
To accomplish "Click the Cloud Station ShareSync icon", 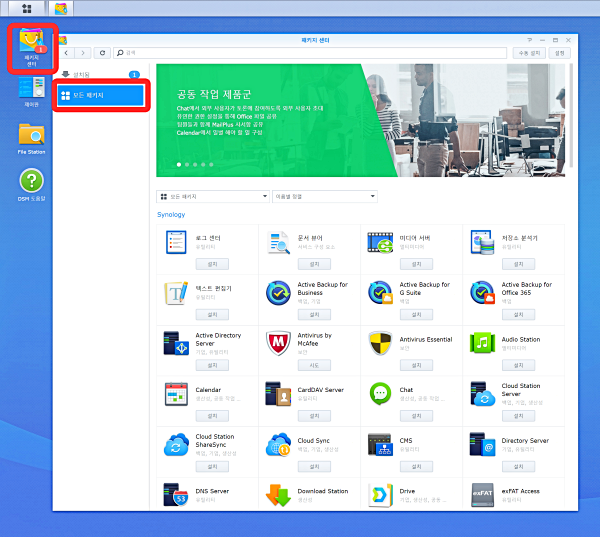I will click(x=176, y=445).
